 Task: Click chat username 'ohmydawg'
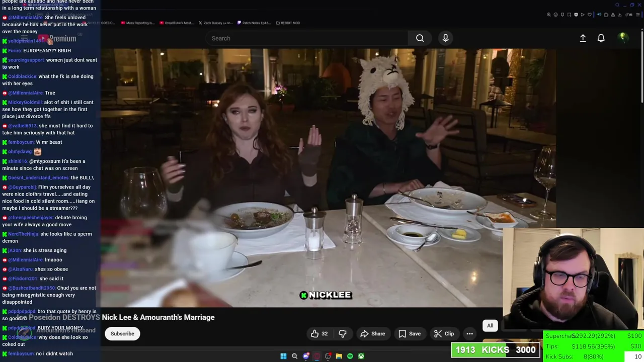20,152
